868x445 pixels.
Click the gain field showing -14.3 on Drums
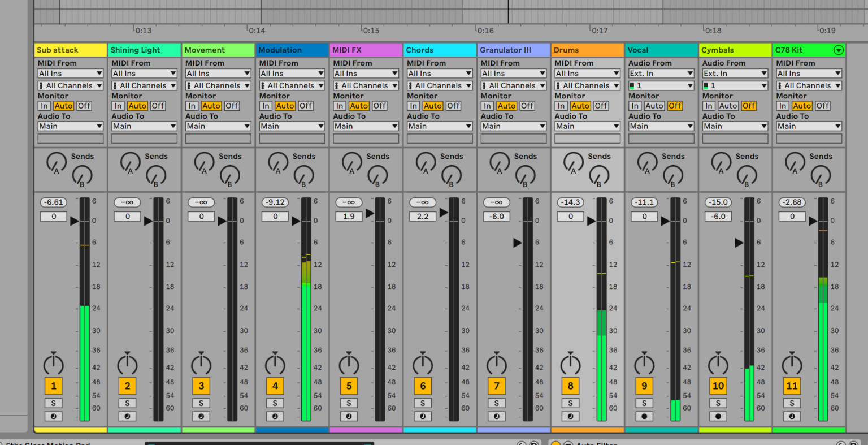tap(570, 202)
